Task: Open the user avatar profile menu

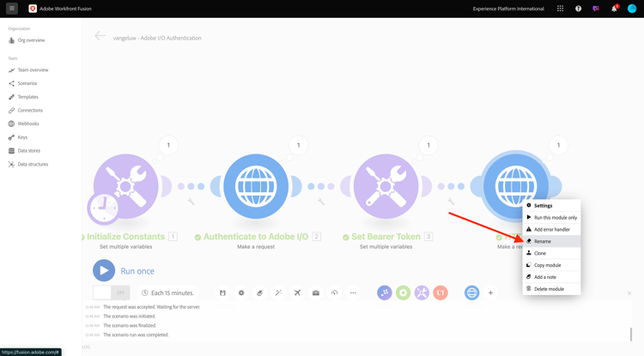Action: point(632,9)
